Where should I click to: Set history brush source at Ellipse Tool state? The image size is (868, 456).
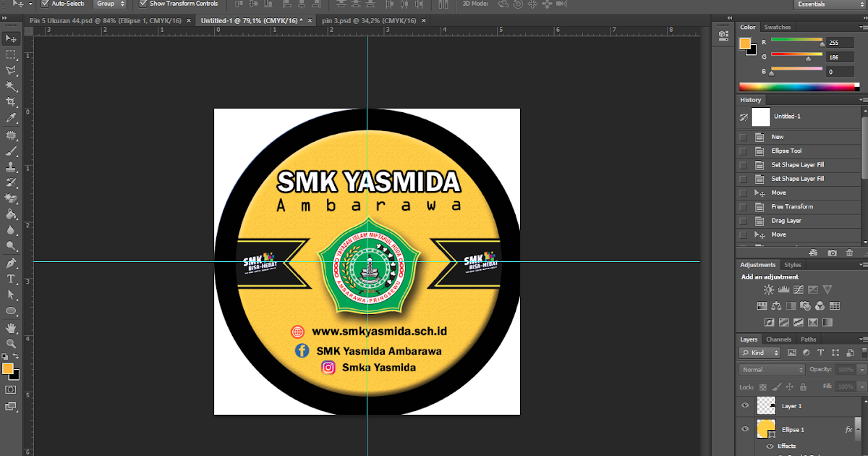pyautogui.click(x=744, y=151)
